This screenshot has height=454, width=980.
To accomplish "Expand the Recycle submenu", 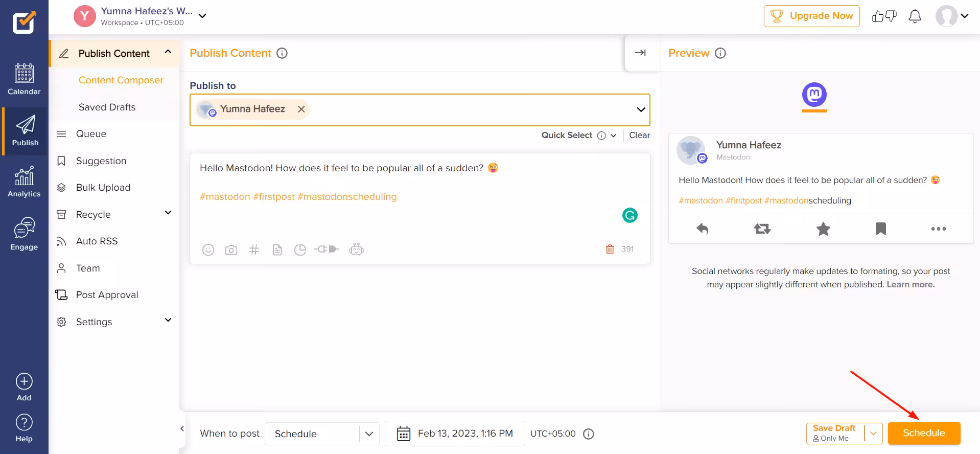I will point(168,213).
